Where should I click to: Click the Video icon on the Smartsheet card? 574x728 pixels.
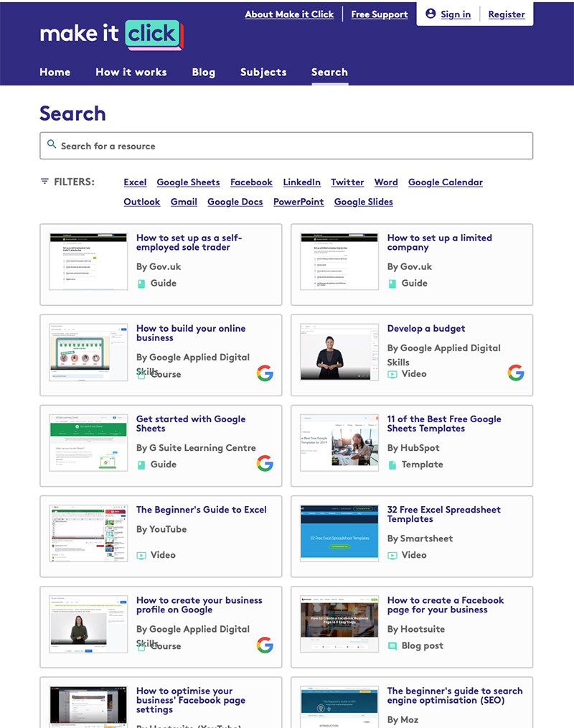392,555
